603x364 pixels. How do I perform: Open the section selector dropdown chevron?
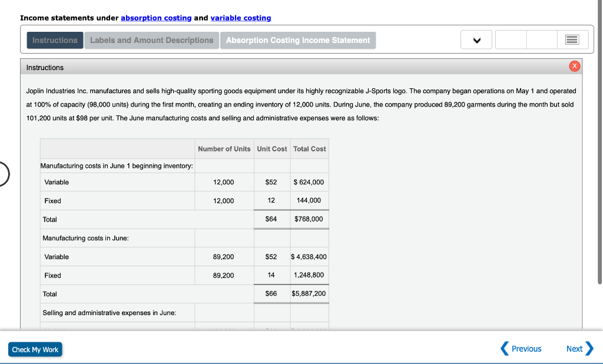click(x=476, y=39)
